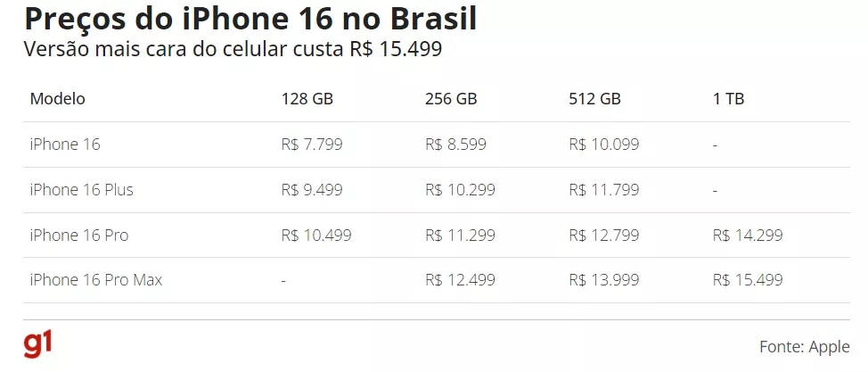Viewport: 868px width, 372px height.
Task: Select the Modelo column header
Action: coord(58,99)
